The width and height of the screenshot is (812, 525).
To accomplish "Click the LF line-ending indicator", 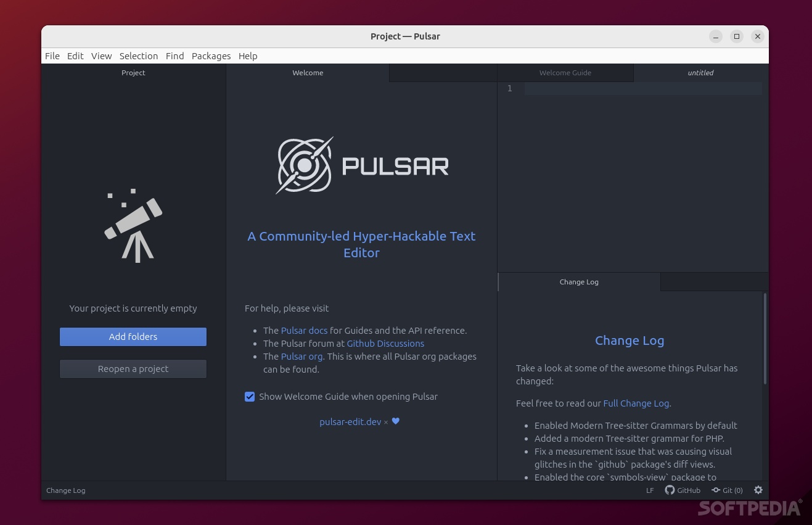I will 650,490.
